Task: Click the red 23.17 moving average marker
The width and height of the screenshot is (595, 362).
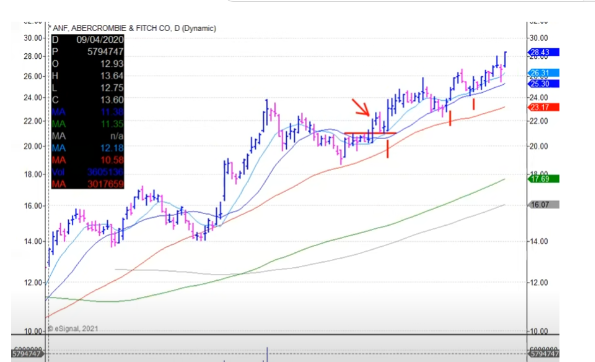Action: 543,107
